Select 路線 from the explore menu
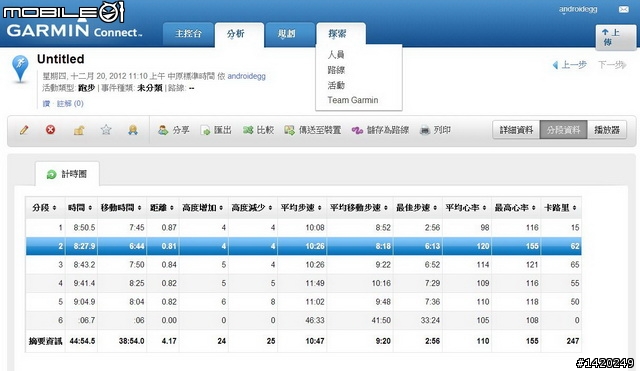Screen dimensions: 640x371 [336, 70]
